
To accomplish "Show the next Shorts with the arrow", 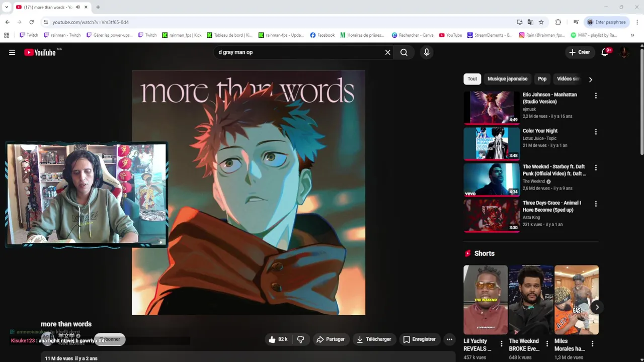I will tap(597, 307).
